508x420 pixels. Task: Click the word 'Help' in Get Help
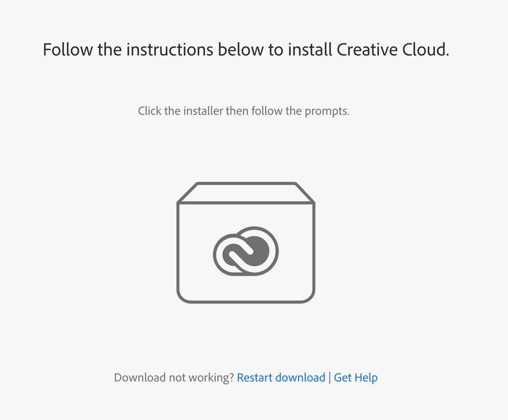click(366, 378)
